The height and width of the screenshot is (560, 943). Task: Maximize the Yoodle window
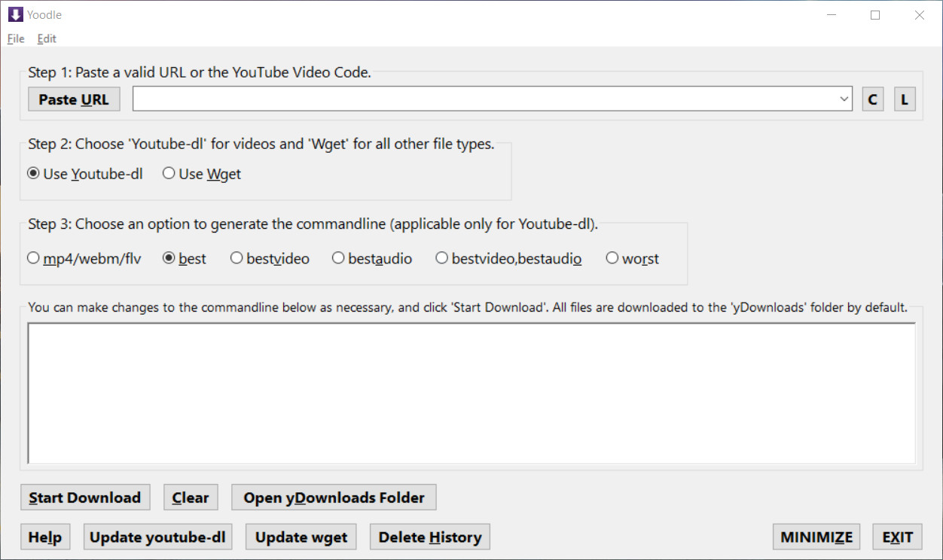[x=875, y=15]
